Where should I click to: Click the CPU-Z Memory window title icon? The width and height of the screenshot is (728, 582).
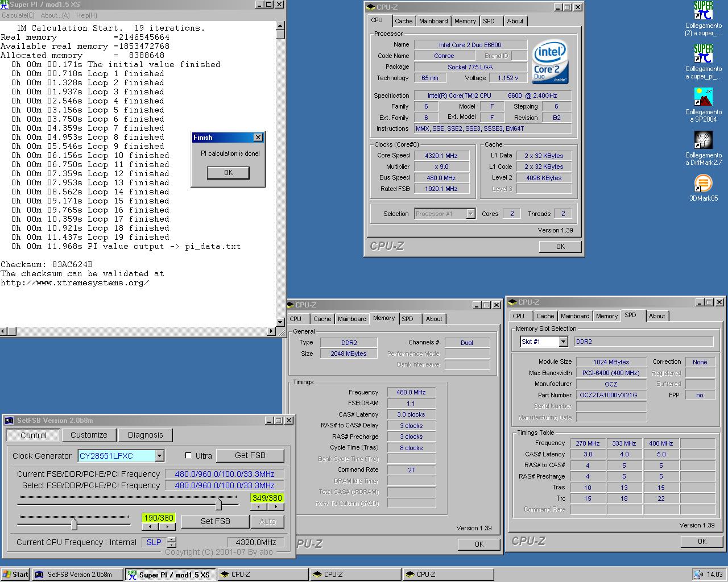[291, 305]
